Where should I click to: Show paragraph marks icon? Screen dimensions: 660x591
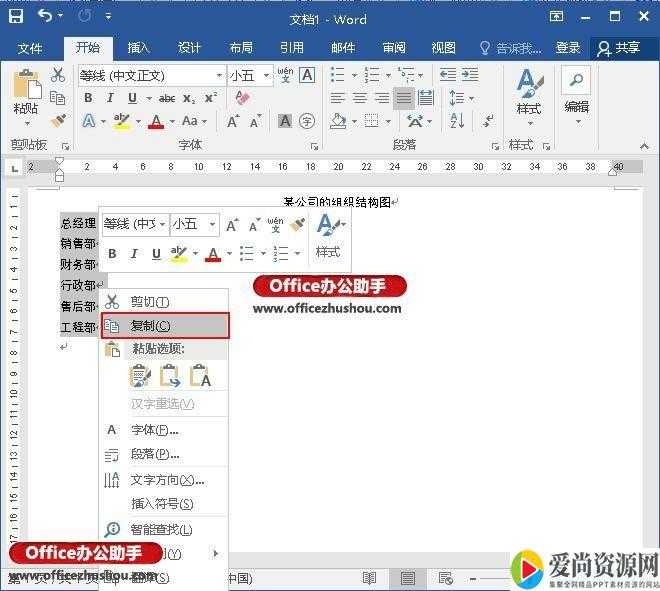(488, 121)
